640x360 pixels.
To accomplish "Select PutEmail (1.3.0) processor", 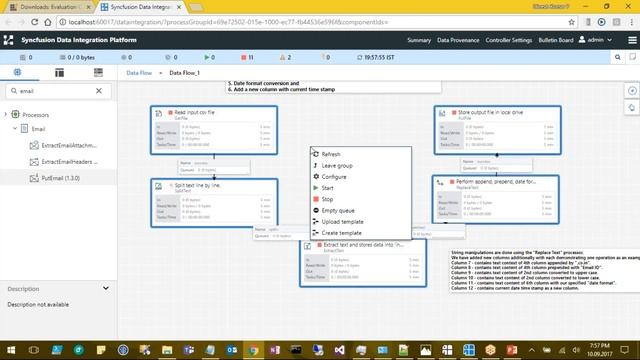I will 55,178.
